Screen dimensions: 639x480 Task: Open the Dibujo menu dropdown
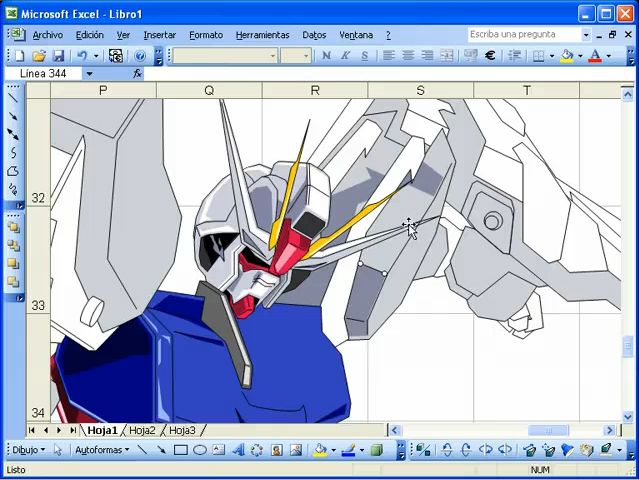[x=29, y=450]
